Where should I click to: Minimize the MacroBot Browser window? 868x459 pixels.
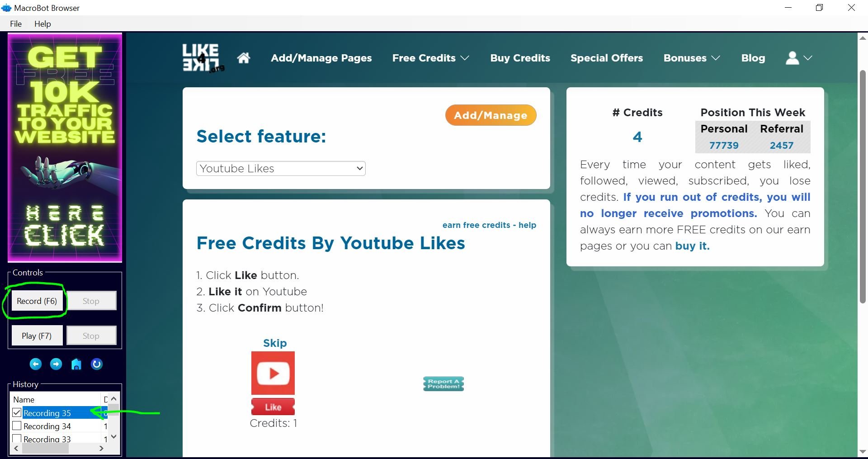point(788,8)
